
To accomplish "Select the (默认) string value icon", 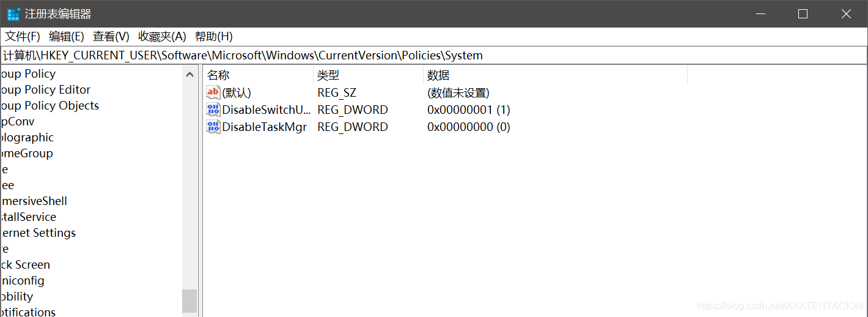I will [x=213, y=92].
